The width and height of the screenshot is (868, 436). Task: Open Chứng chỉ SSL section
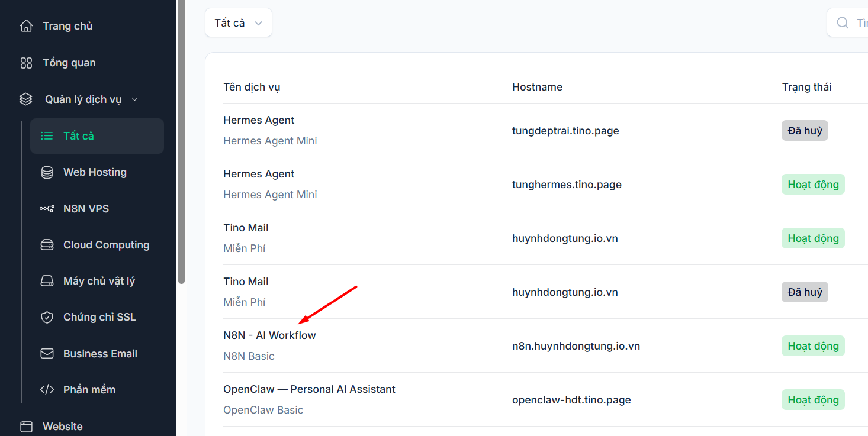coord(99,317)
